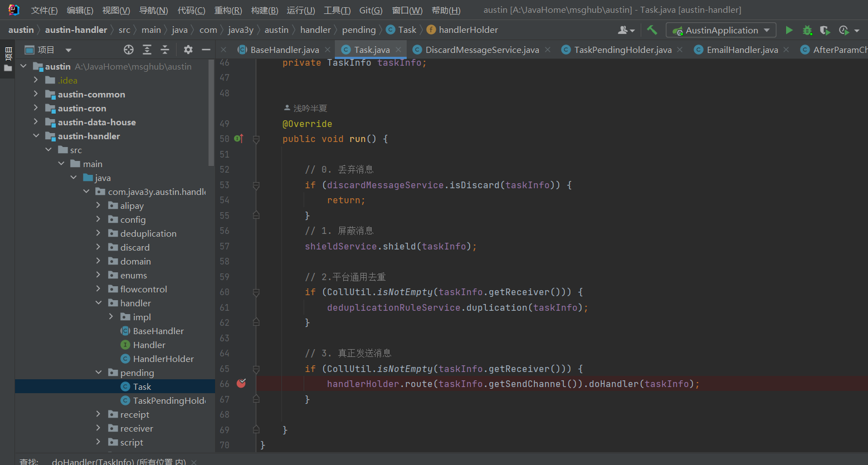Image resolution: width=868 pixels, height=465 pixels.
Task: Start Debug mode via the bug icon
Action: tap(807, 30)
